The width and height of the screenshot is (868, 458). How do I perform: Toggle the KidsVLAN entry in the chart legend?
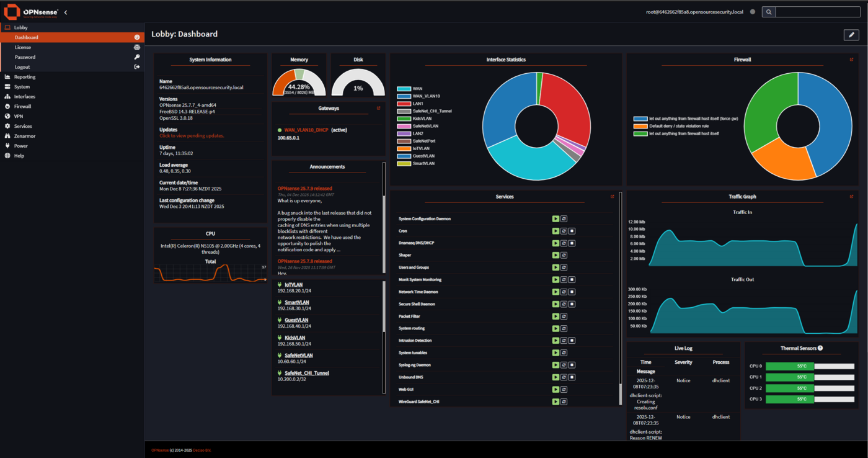click(x=418, y=119)
